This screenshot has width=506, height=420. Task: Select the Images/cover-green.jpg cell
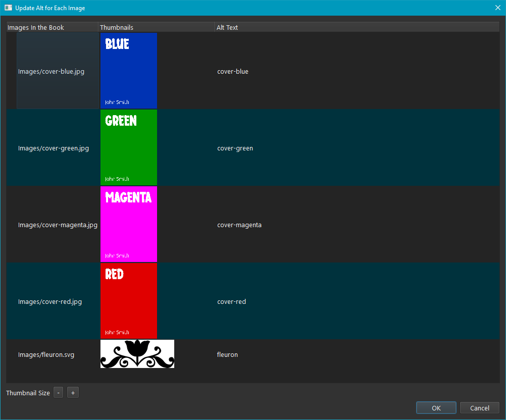(58, 148)
